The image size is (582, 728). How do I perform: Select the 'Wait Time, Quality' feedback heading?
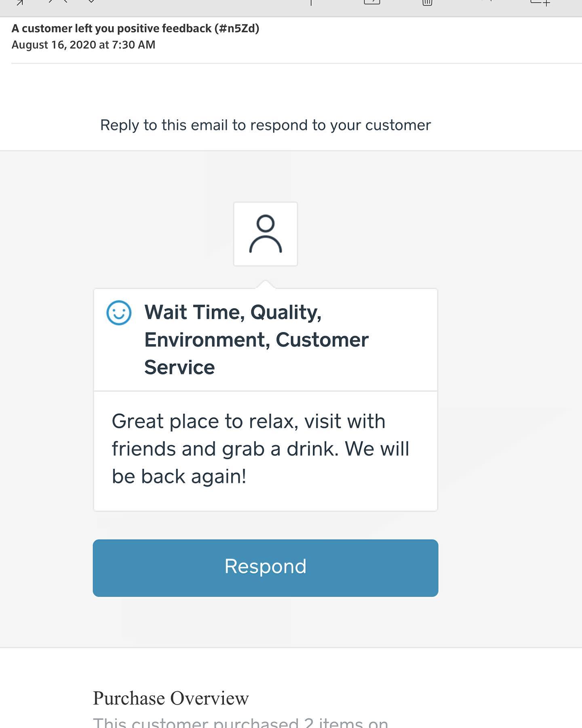click(233, 312)
